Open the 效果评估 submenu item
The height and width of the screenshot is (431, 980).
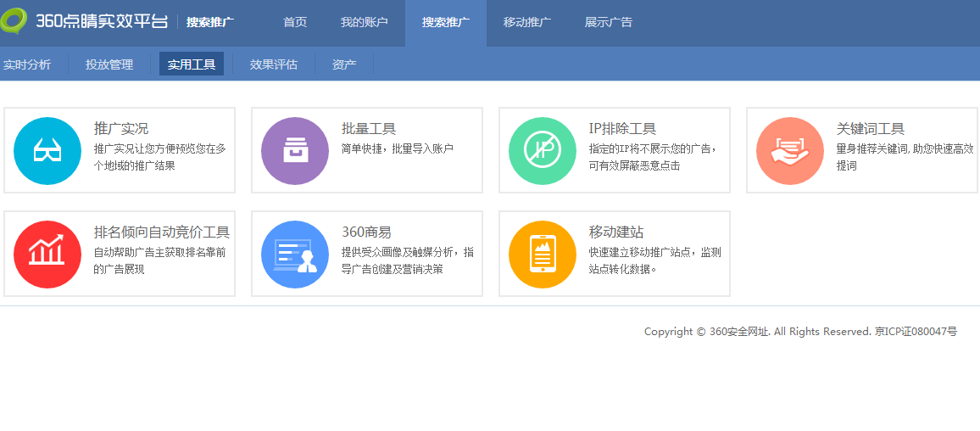point(274,64)
